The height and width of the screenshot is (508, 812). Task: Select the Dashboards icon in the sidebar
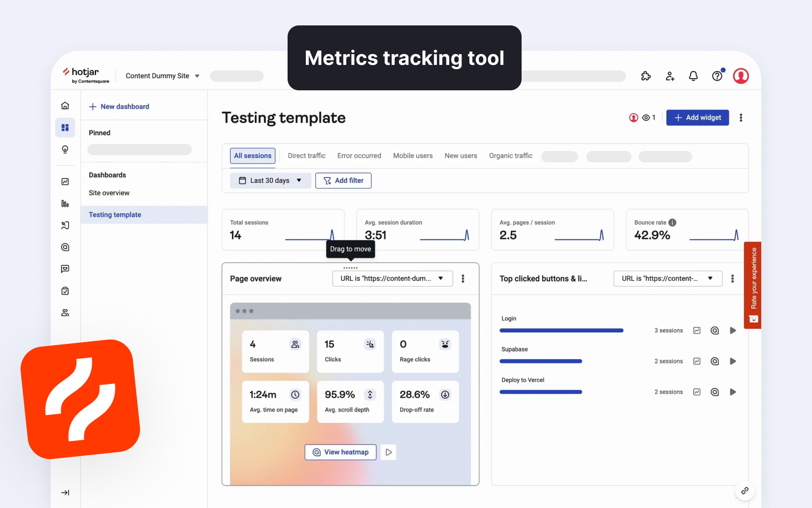point(65,127)
